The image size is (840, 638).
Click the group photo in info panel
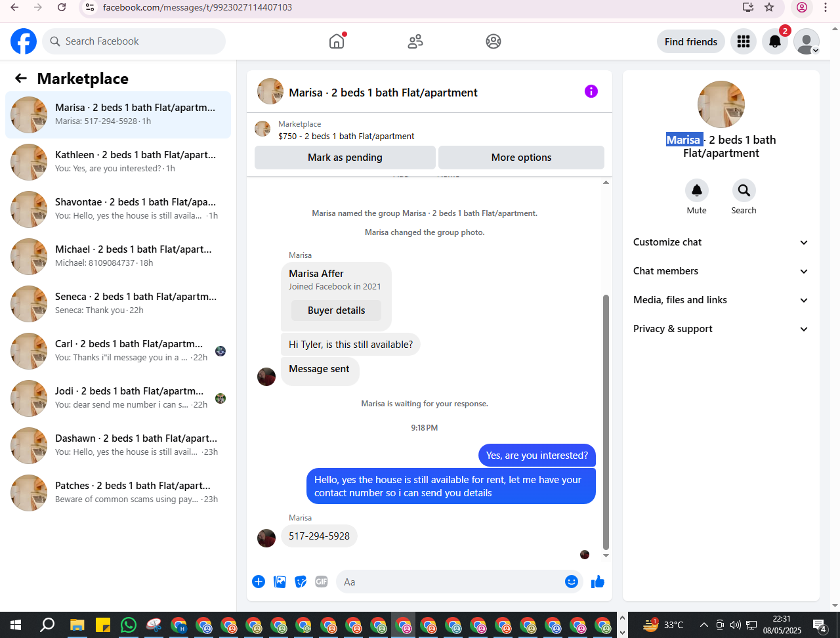[x=721, y=104]
